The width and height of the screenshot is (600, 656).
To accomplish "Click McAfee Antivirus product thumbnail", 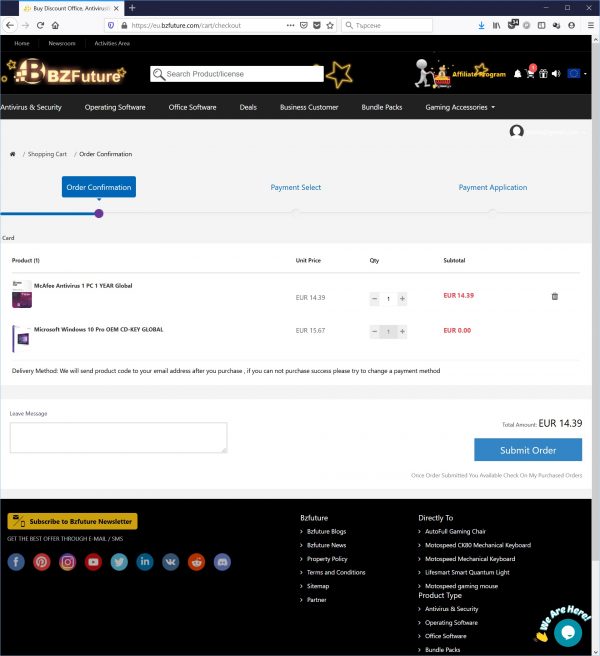I will [22, 295].
